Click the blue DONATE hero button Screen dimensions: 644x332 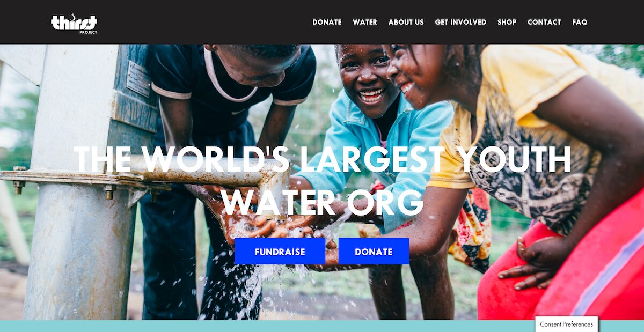[x=374, y=252]
